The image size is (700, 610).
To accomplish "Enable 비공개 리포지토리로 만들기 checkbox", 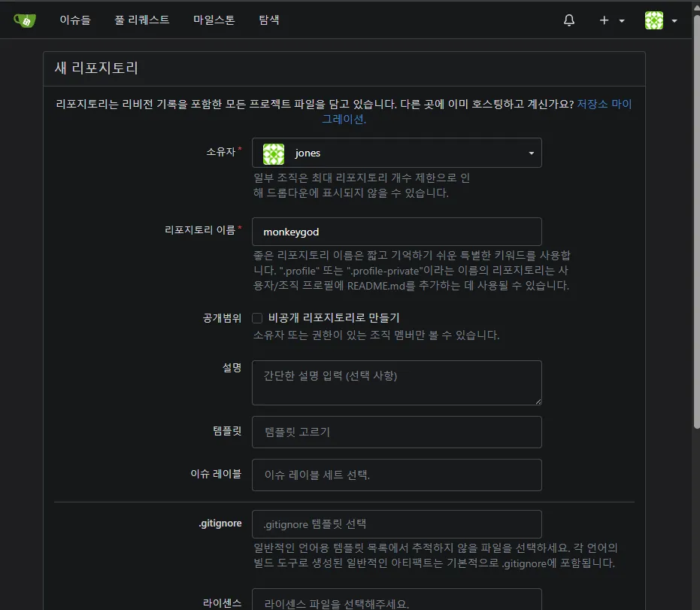I will tap(257, 318).
